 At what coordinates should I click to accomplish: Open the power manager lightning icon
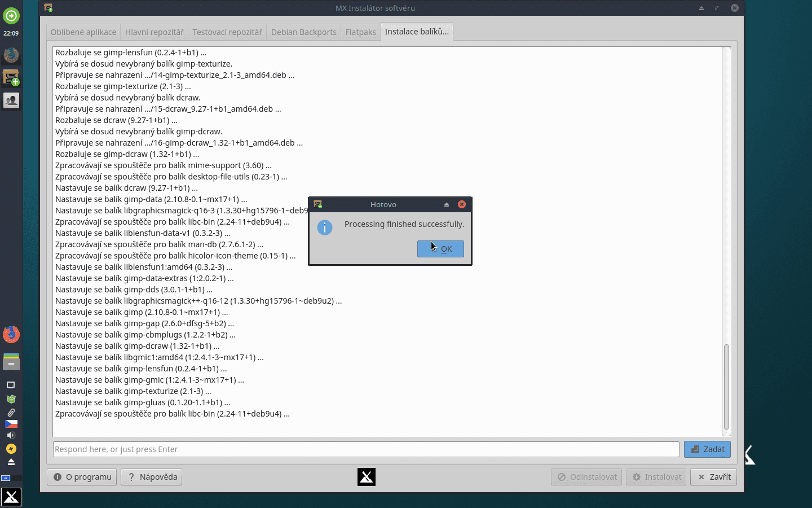(11, 448)
